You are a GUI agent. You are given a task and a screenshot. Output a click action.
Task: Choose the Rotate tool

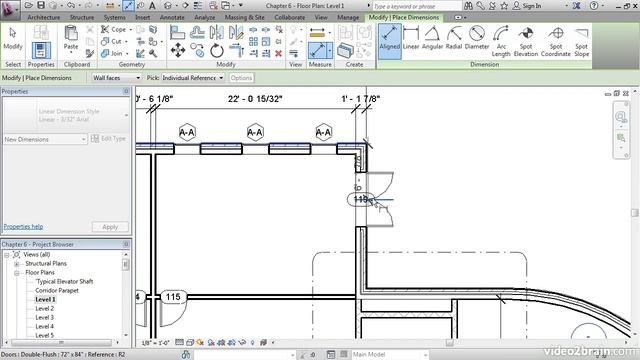pyautogui.click(x=217, y=51)
